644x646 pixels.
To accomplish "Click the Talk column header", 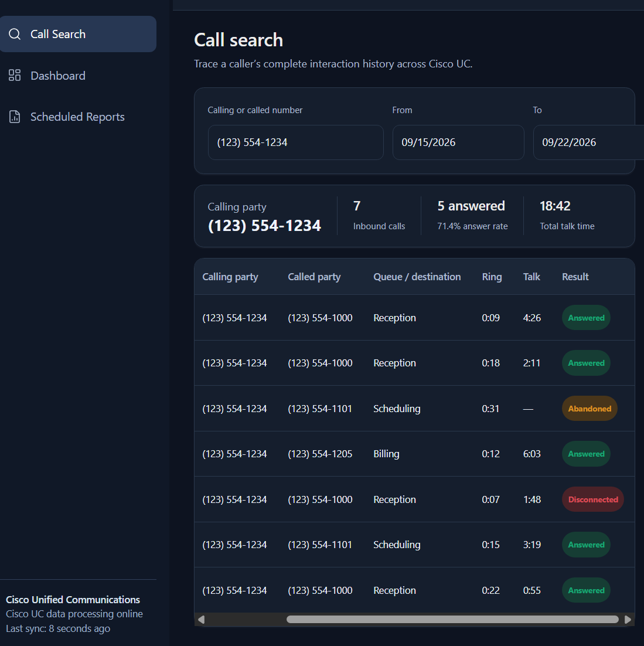I will 531,277.
